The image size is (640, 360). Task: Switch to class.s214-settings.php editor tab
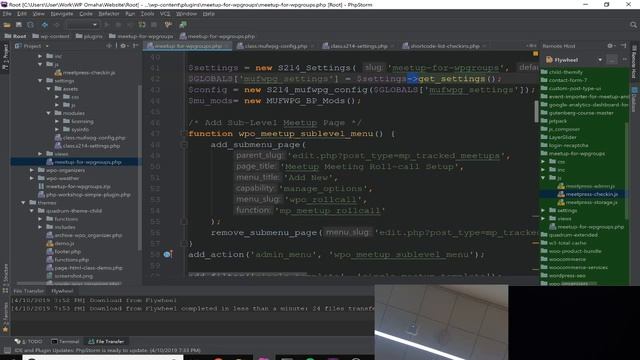[x=358, y=46]
